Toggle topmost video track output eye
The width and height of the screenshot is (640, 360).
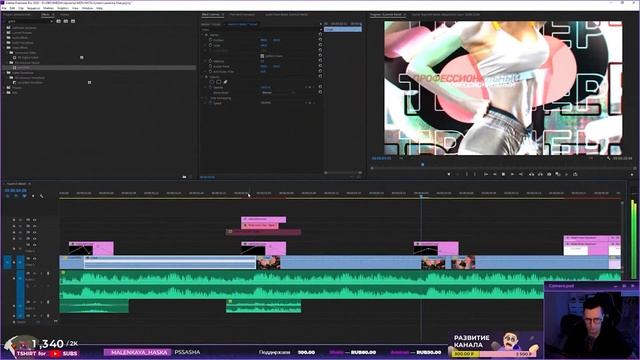point(34,220)
